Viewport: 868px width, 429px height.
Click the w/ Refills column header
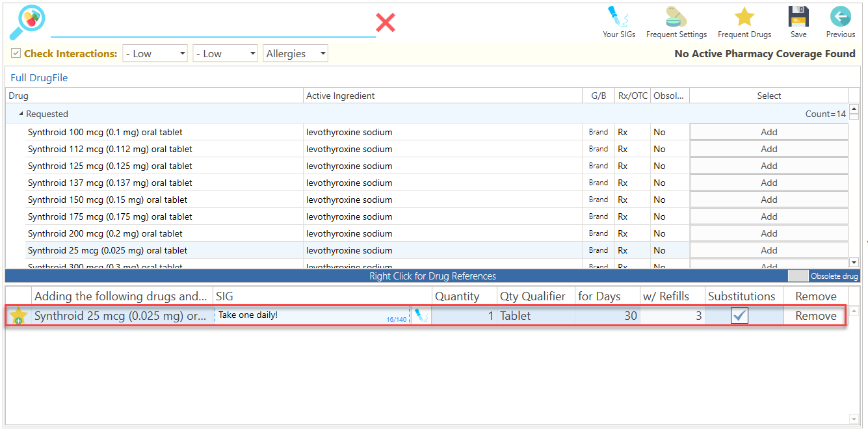pos(672,296)
